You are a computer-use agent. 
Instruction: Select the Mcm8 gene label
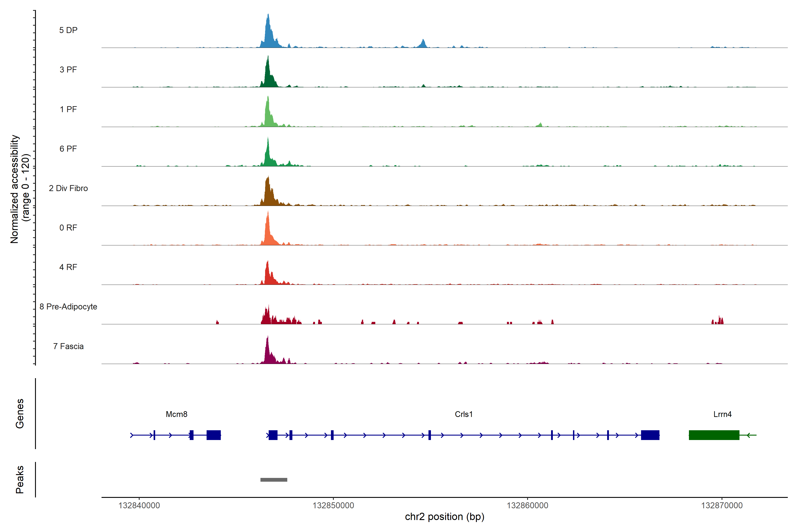(x=176, y=414)
